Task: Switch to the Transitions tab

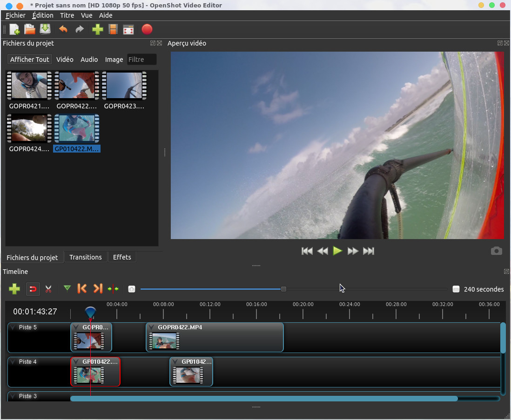Action: tap(86, 257)
